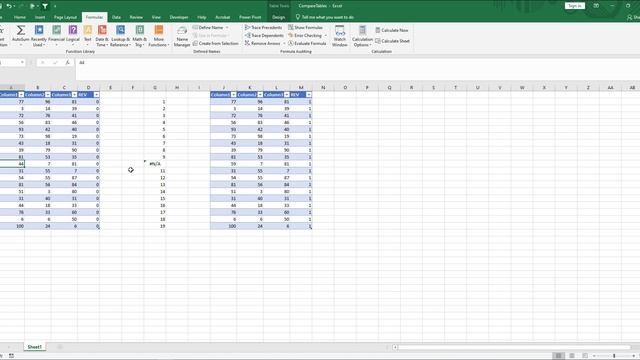Expand the Name Box dropdown
The width and height of the screenshot is (640, 360).
click(22, 62)
